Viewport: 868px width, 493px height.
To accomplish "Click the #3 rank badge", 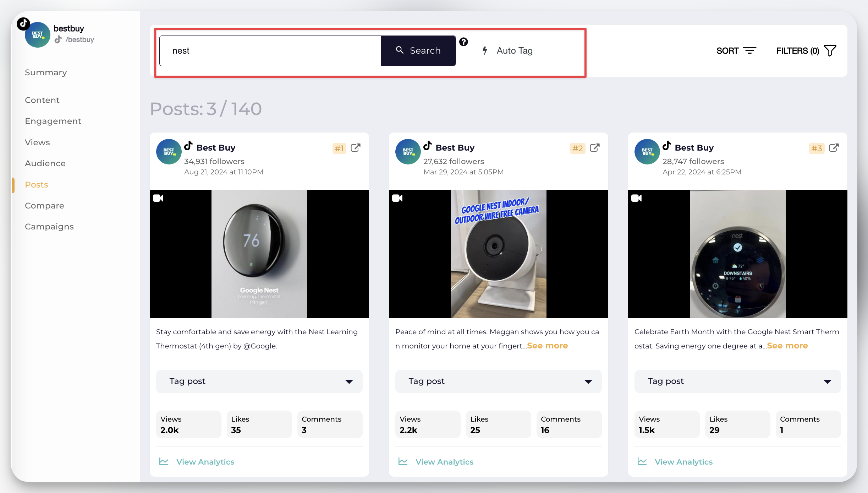I will (x=817, y=148).
